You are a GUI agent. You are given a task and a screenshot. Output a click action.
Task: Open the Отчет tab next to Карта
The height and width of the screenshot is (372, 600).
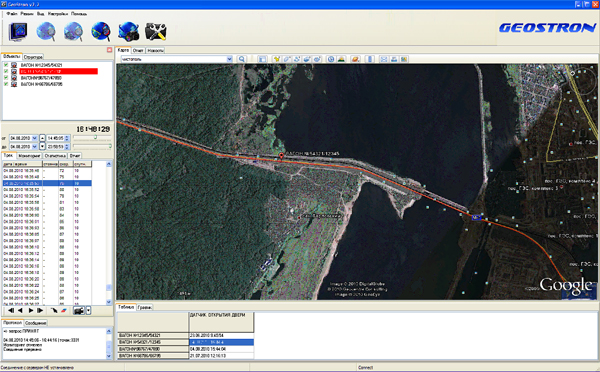click(138, 51)
